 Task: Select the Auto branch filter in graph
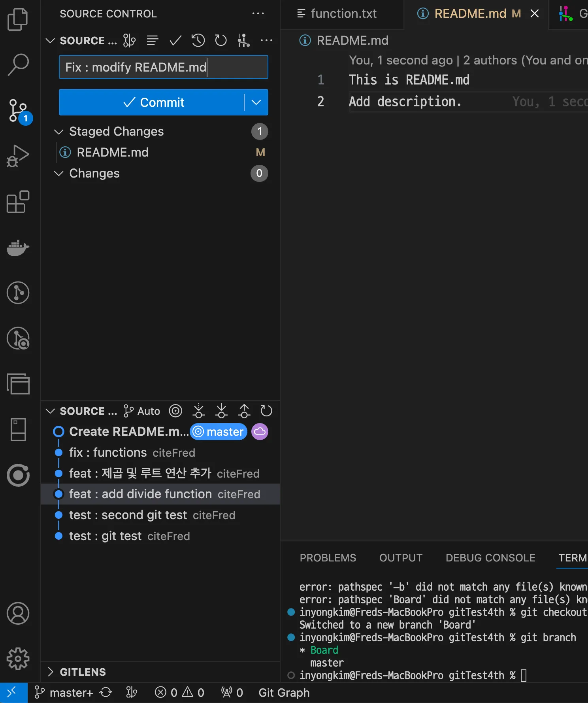pyautogui.click(x=142, y=411)
